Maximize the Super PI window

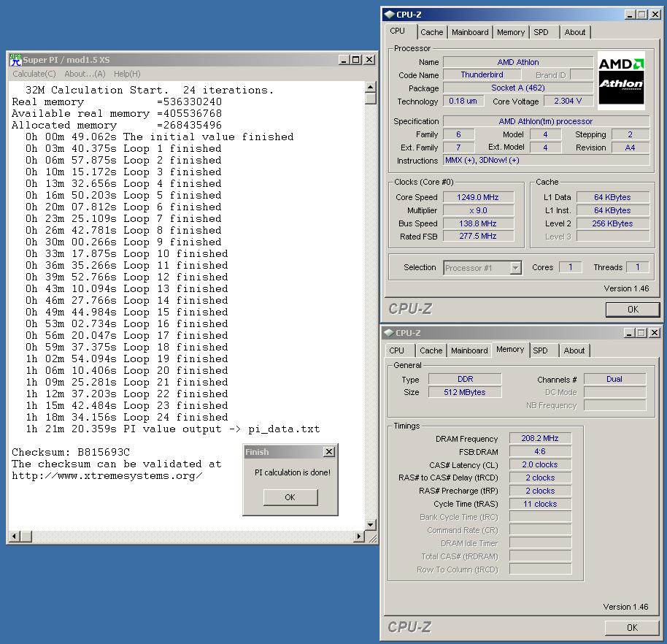[x=355, y=60]
